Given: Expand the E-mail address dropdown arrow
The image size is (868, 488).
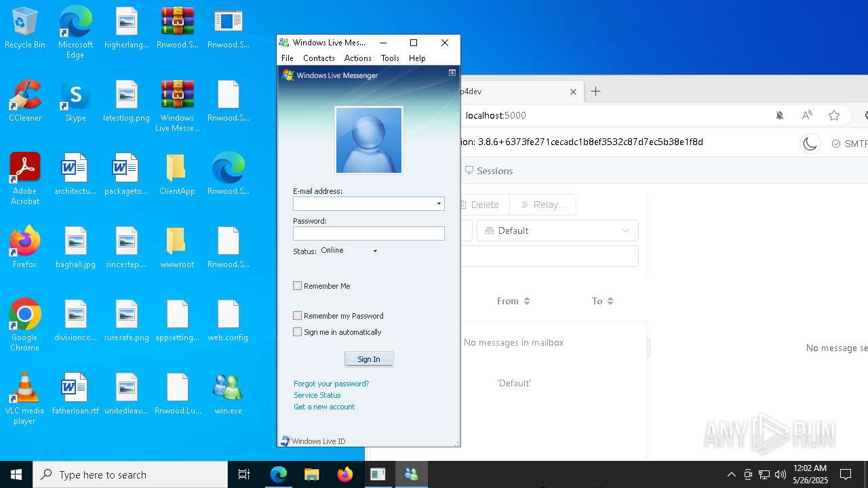Looking at the screenshot, I should (439, 204).
